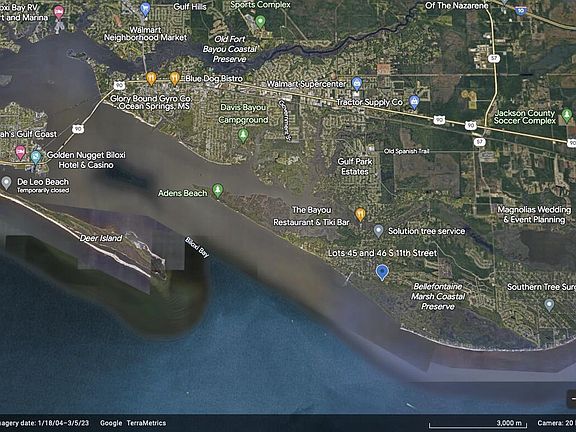Click the Jackson County Soccer Complex pin
This screenshot has height=432, width=576.
(567, 115)
